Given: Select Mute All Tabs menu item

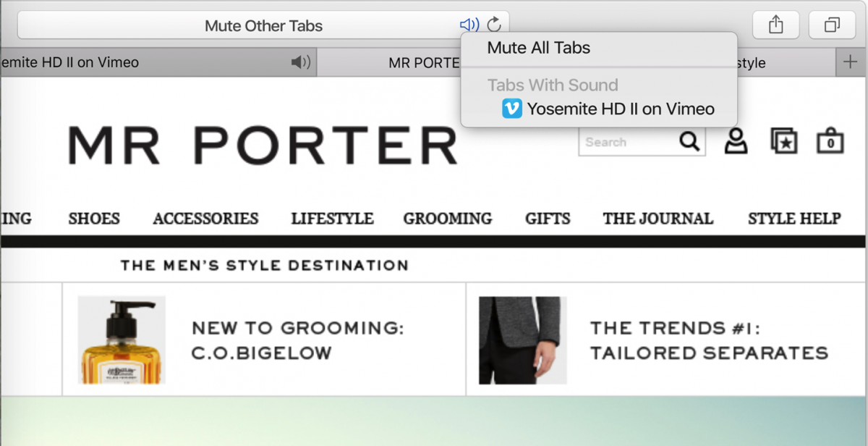Looking at the screenshot, I should pos(538,48).
